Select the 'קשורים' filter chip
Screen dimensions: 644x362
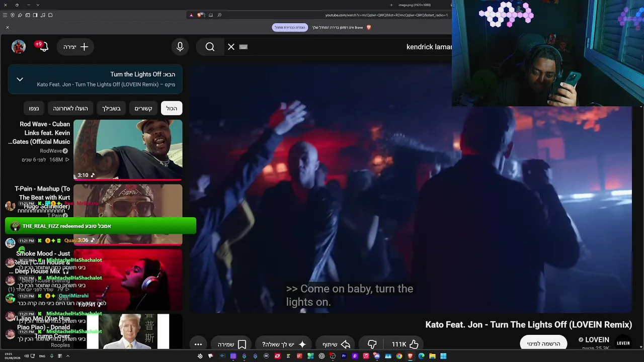click(143, 108)
